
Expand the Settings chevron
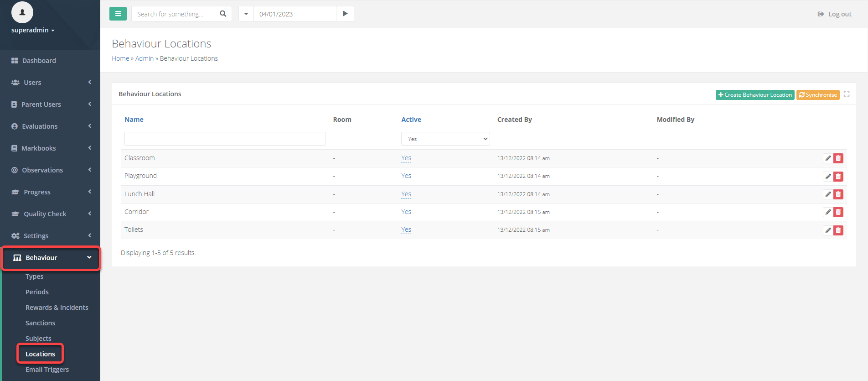pyautogui.click(x=90, y=235)
